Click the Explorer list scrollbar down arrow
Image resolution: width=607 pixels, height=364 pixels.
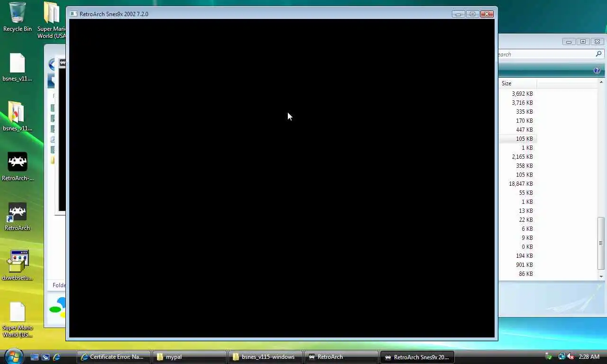(601, 276)
